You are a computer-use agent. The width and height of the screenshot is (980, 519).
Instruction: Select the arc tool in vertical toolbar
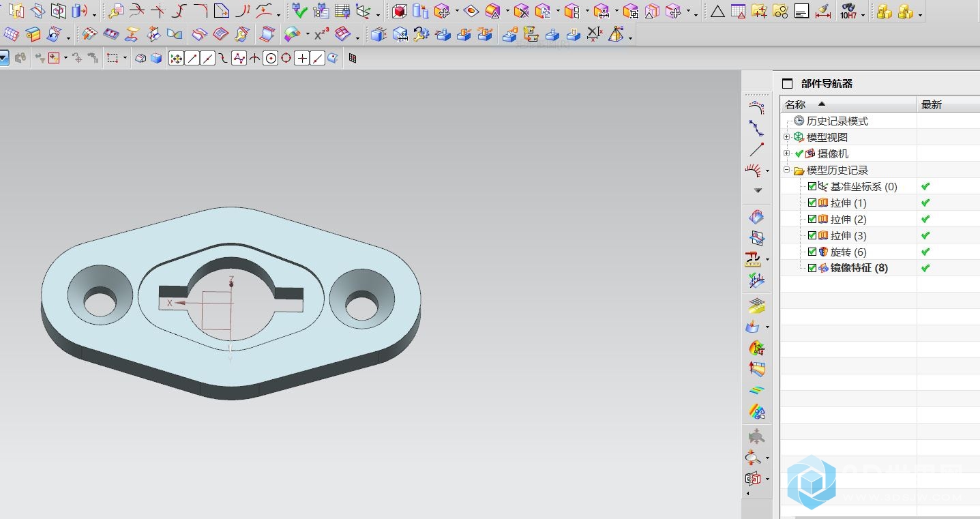(x=756, y=107)
